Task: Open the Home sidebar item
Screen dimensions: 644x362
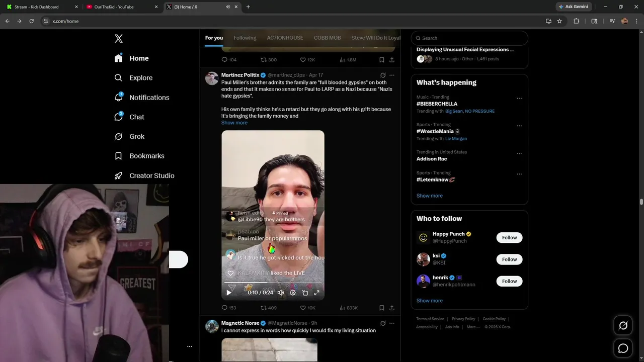Action: click(131, 58)
